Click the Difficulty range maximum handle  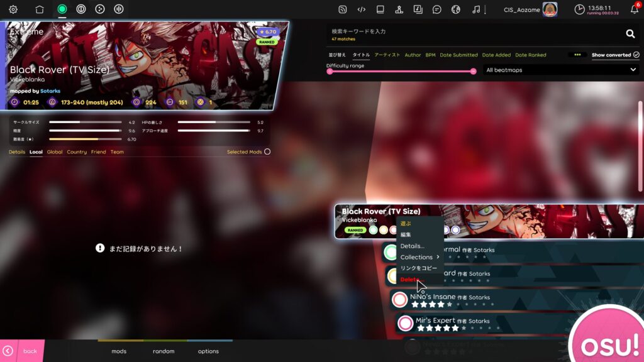[x=473, y=72]
